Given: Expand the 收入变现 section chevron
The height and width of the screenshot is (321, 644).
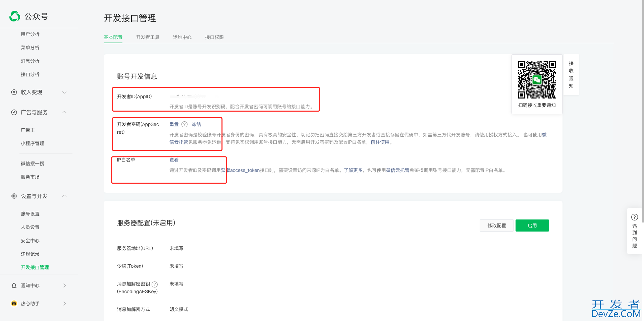Looking at the screenshot, I should pos(64,92).
